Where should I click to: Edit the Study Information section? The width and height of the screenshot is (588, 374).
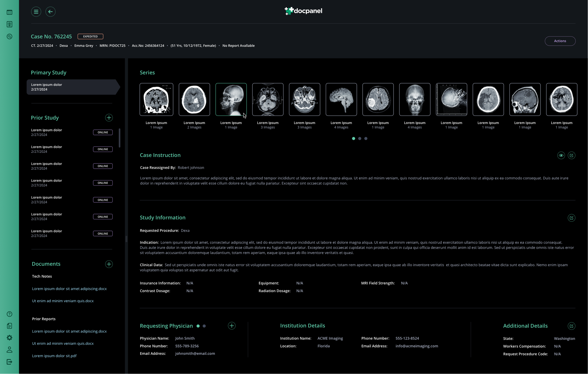coord(571,218)
